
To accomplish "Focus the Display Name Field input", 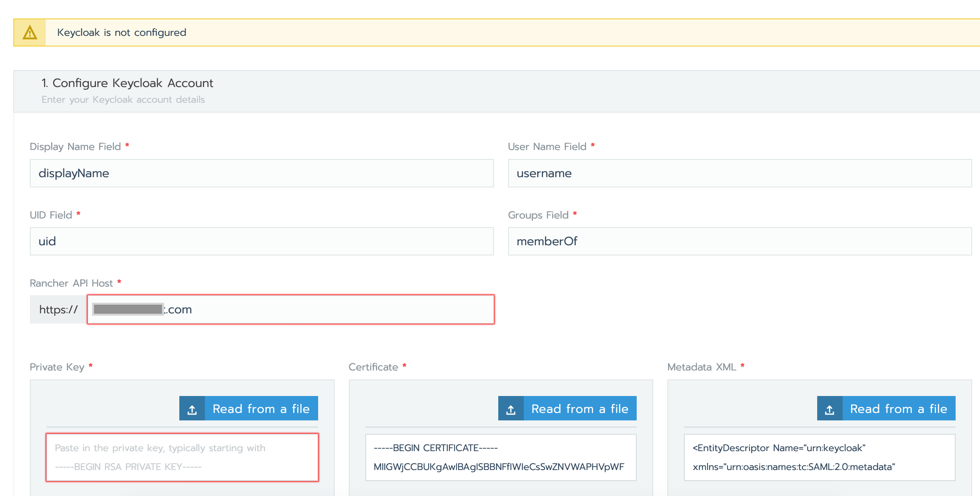I will 262,173.
